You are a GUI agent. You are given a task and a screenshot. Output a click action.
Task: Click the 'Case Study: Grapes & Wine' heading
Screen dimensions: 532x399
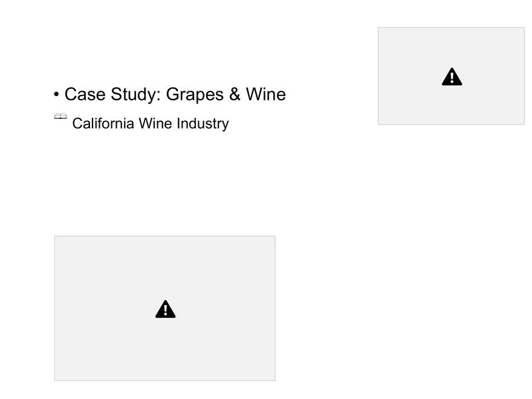tap(175, 94)
